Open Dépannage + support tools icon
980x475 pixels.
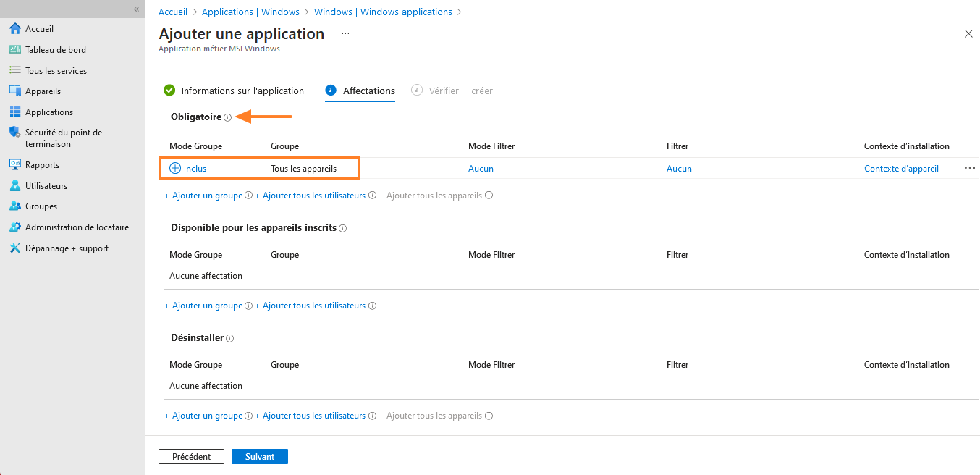pos(15,248)
